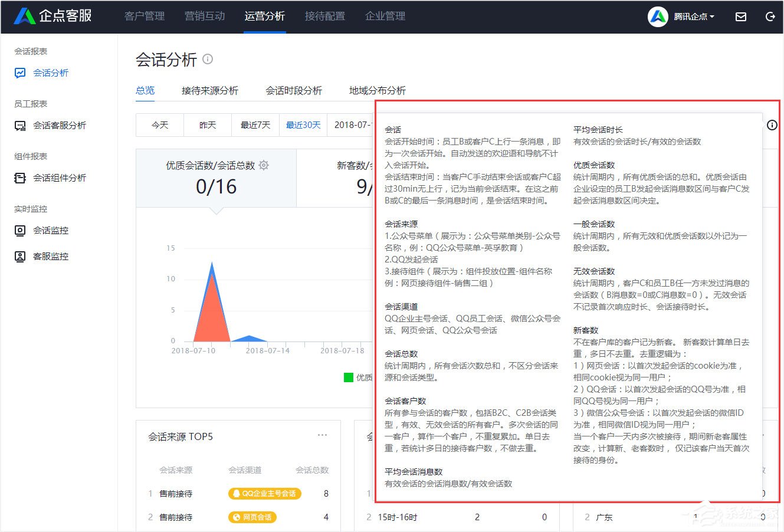Select the 最近7天 date filter
The width and height of the screenshot is (784, 532).
pos(255,124)
